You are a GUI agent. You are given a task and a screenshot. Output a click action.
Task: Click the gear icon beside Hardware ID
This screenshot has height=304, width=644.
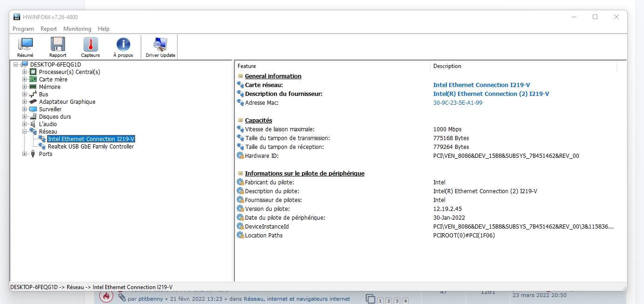click(x=240, y=156)
